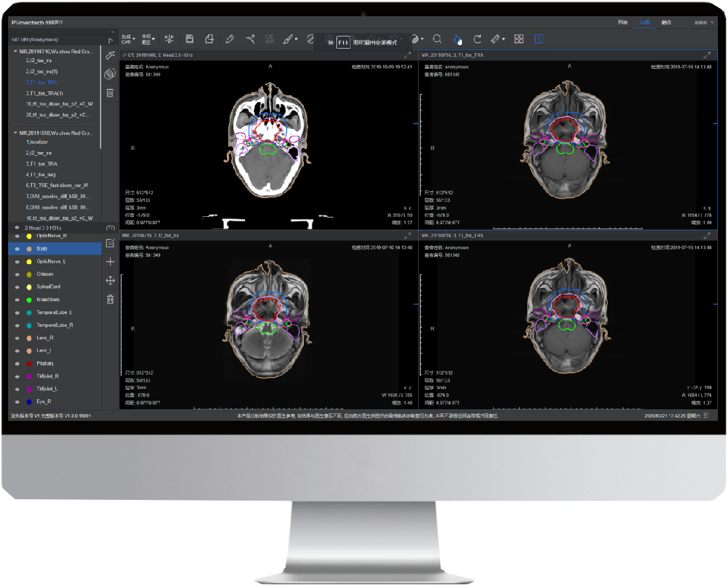
Task: Select the 4,t1_tse_sag series
Action: [42, 174]
